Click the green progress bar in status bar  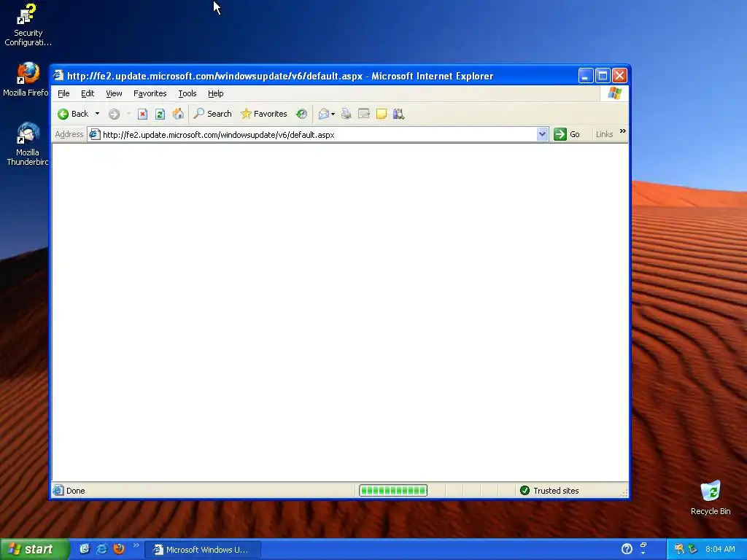click(x=393, y=491)
